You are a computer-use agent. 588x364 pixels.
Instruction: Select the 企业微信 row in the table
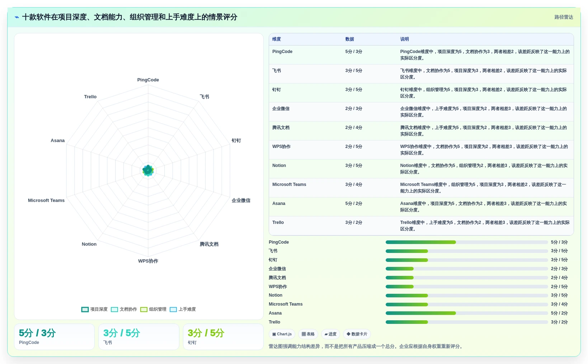tap(421, 112)
